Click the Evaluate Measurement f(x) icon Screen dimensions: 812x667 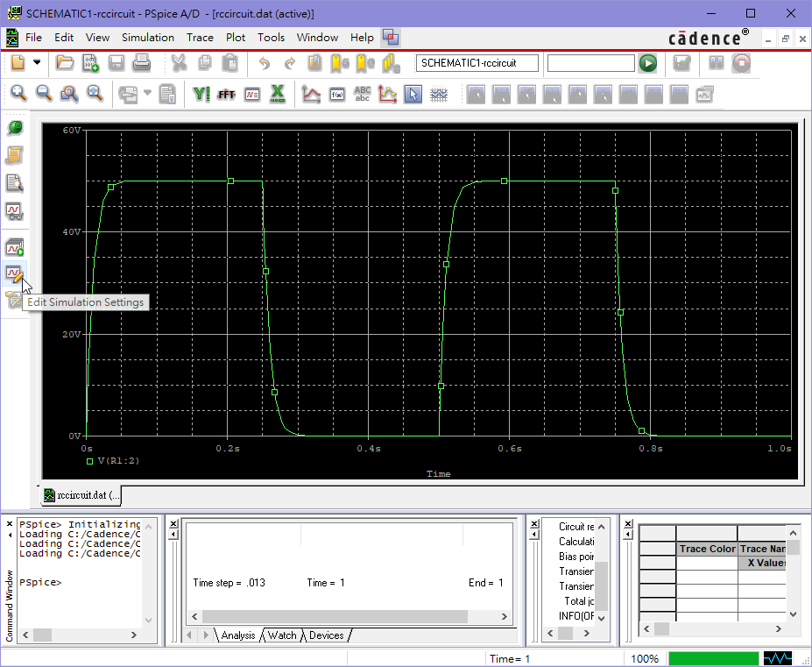click(337, 95)
